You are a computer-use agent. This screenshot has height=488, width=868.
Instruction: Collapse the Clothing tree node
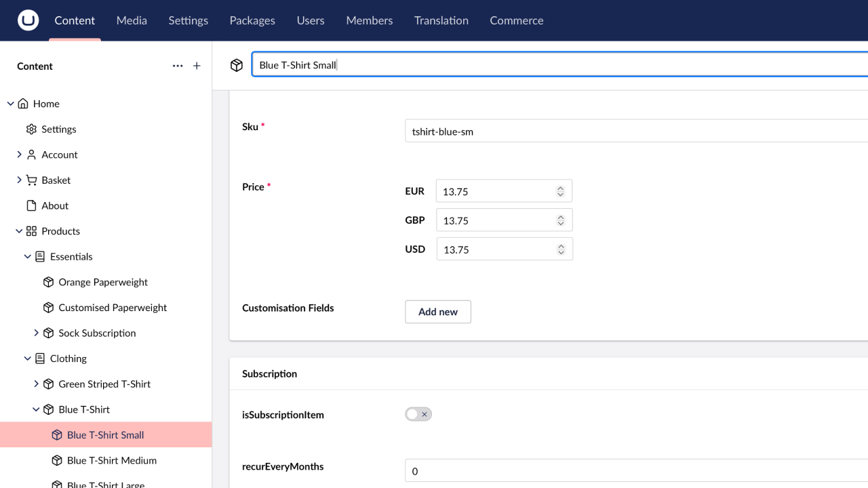pos(28,359)
